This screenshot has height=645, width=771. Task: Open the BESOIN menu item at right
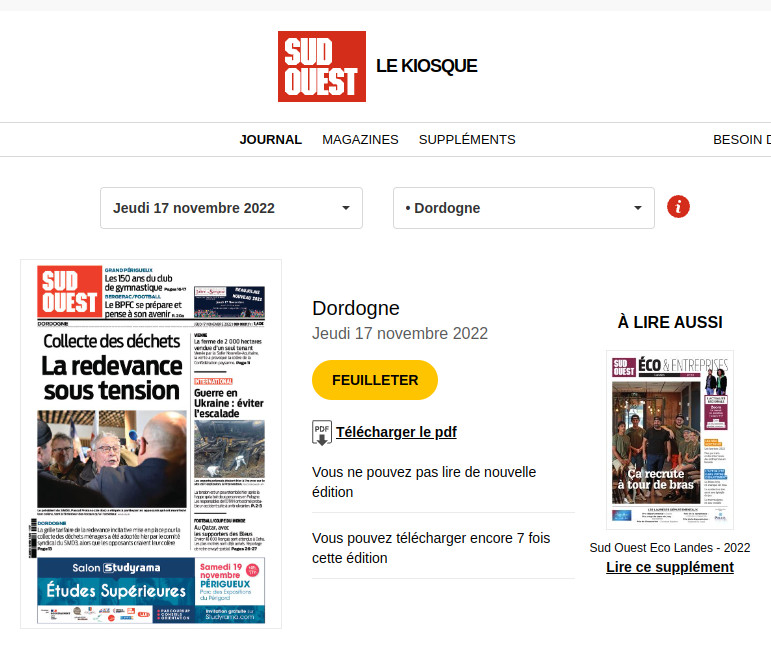click(741, 140)
